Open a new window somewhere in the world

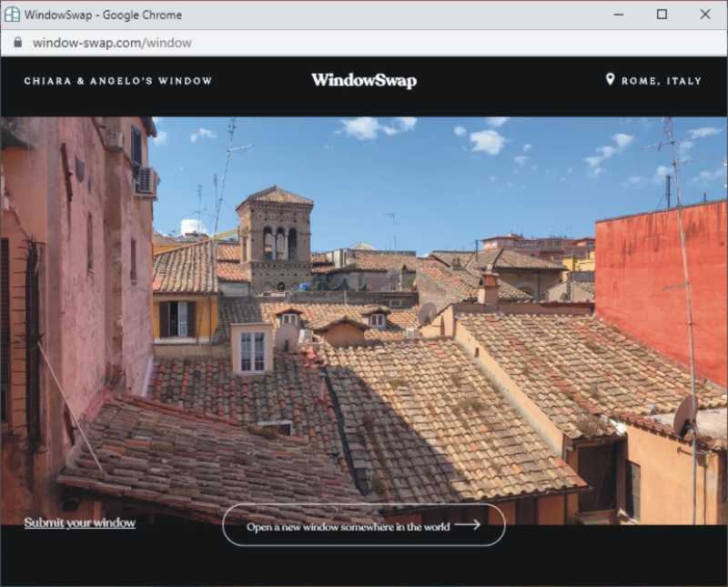[x=363, y=525]
